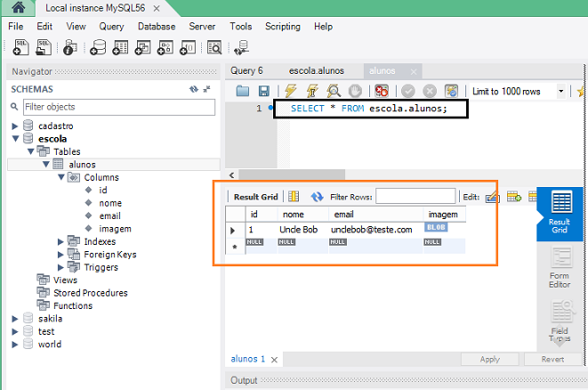Viewport: 588px width, 390px height.
Task: Search table data icon
Action: click(214, 48)
